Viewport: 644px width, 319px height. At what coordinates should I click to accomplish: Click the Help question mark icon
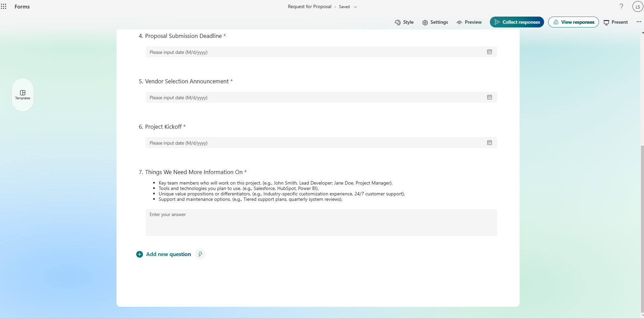tap(621, 6)
